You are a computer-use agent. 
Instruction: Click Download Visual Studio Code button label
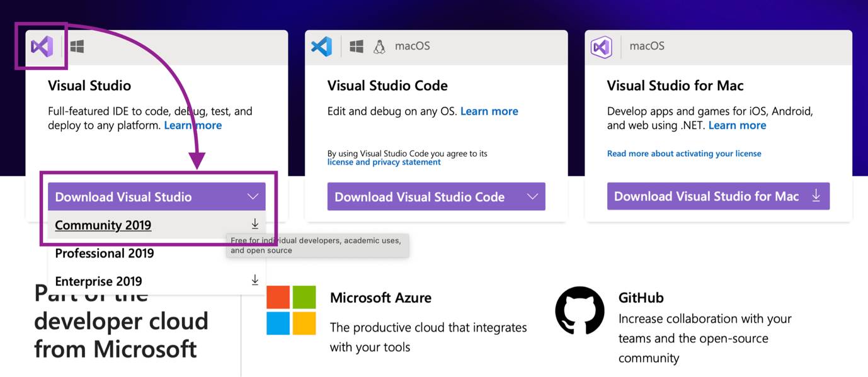[420, 197]
